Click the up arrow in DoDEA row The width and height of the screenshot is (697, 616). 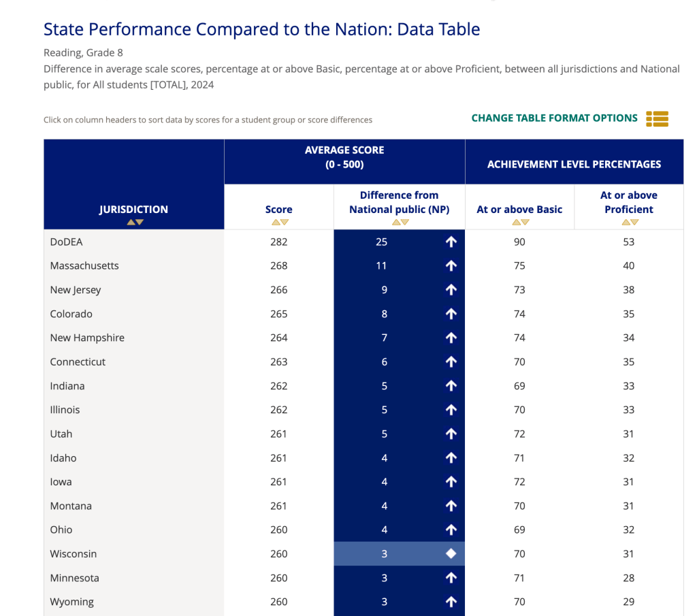(x=451, y=242)
